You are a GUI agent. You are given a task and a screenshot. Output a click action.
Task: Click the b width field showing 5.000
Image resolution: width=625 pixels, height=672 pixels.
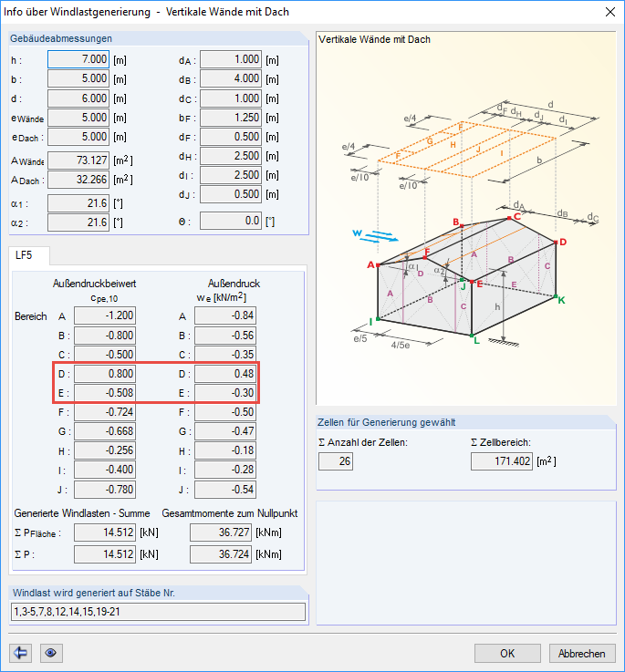[x=78, y=78]
